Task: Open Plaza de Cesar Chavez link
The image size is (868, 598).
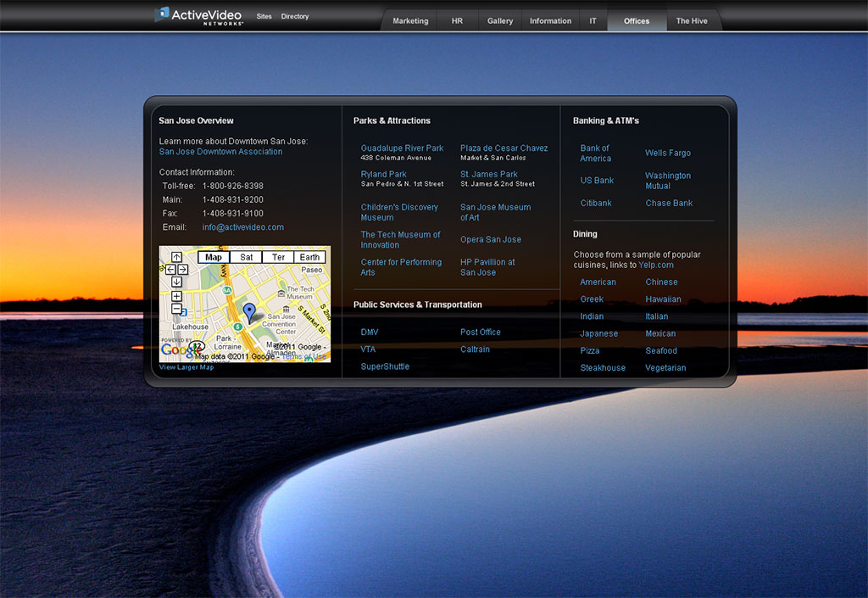Action: pyautogui.click(x=504, y=148)
